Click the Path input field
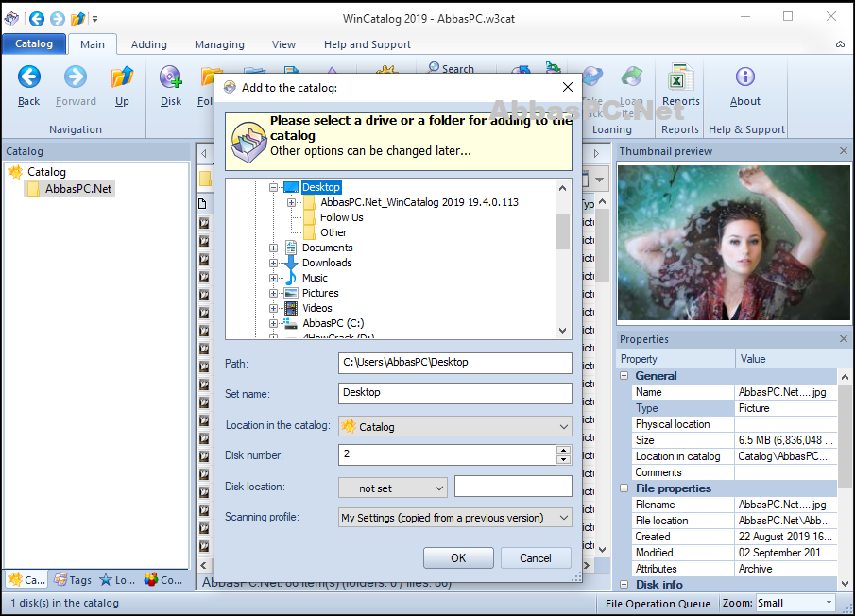 click(454, 363)
